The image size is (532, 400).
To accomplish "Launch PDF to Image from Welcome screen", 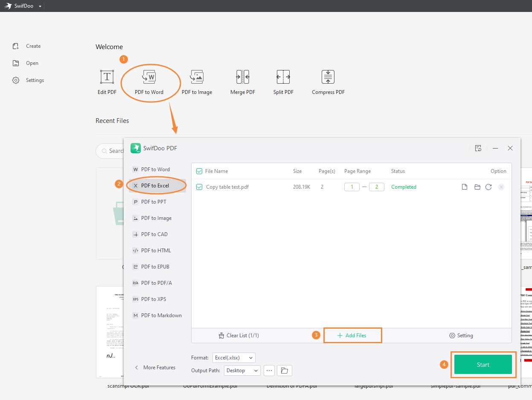I will 197,82.
